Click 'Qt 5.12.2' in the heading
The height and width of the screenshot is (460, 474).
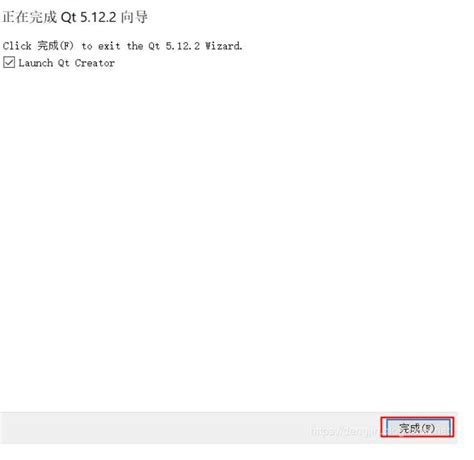88,17
